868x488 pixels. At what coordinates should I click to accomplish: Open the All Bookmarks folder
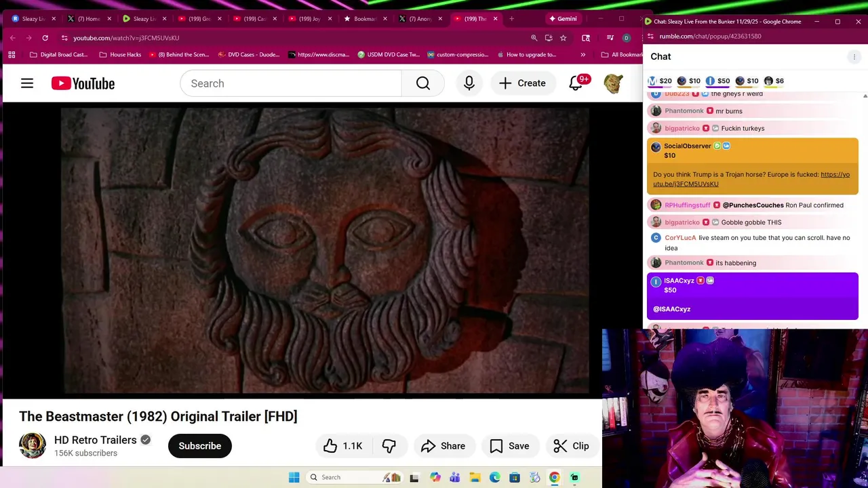622,54
